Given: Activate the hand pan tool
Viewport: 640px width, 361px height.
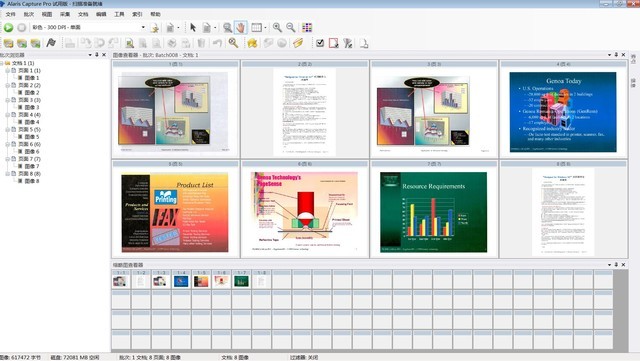Looking at the screenshot, I should 240,27.
